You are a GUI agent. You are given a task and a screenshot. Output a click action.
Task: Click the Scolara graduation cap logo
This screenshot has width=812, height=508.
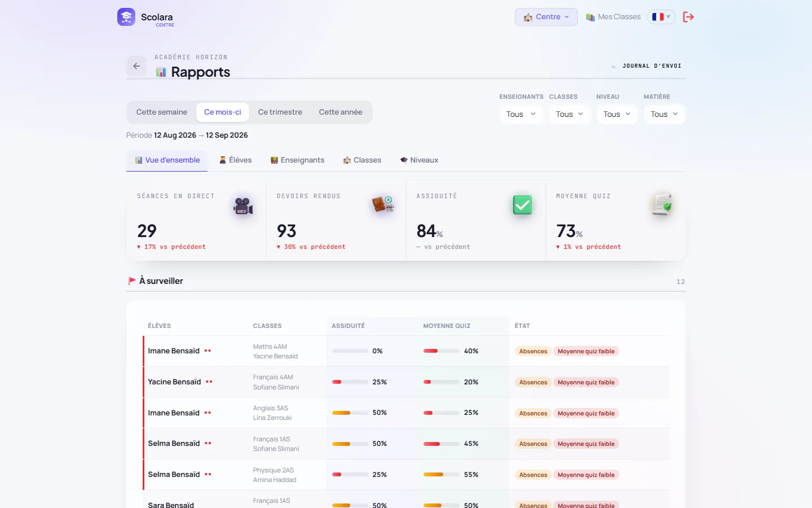pyautogui.click(x=126, y=17)
